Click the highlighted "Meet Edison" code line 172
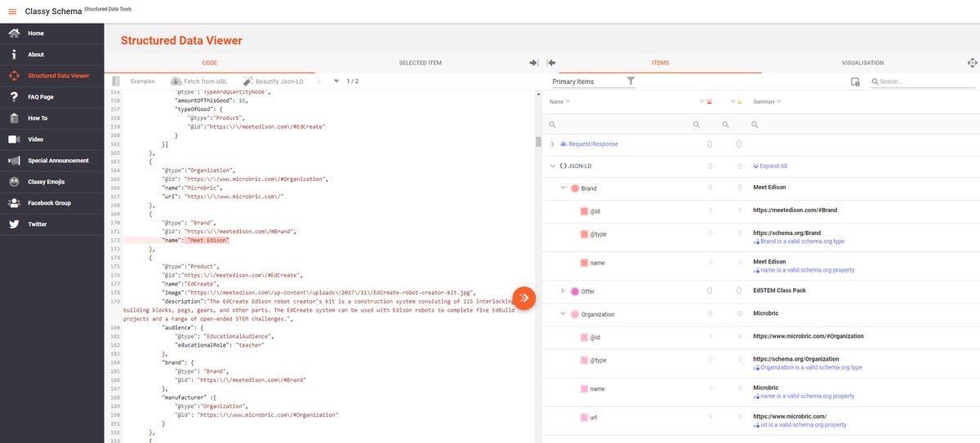980x443 pixels. point(207,241)
